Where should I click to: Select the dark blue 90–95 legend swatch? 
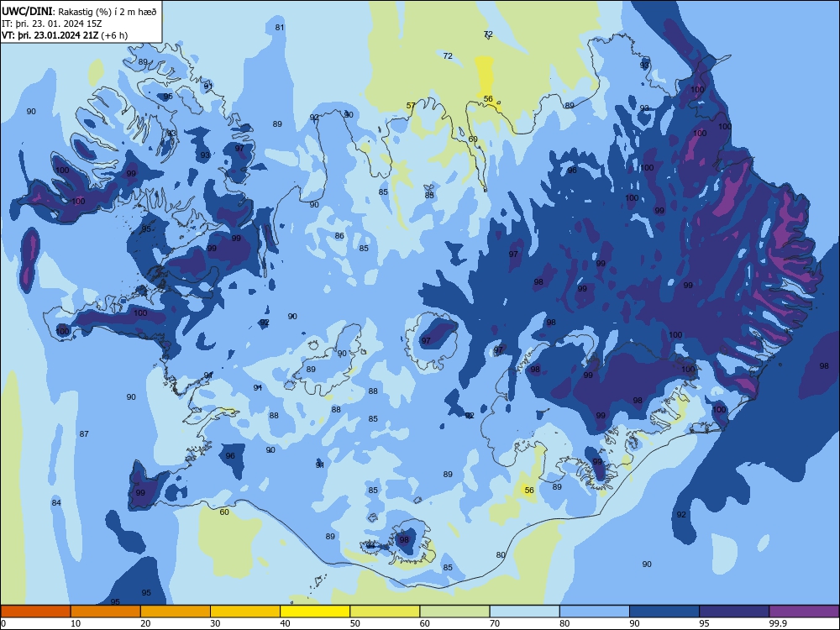[664, 612]
